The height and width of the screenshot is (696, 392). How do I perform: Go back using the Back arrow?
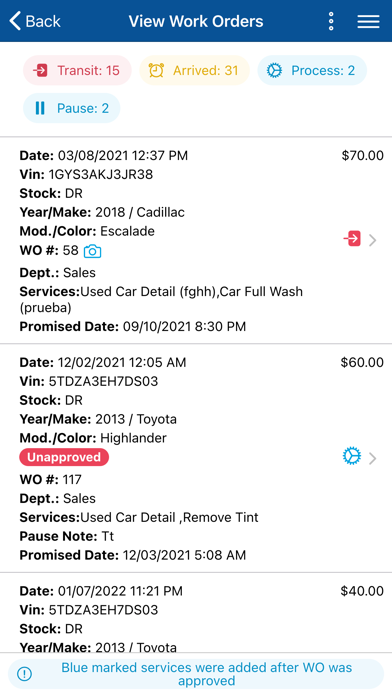tap(35, 21)
